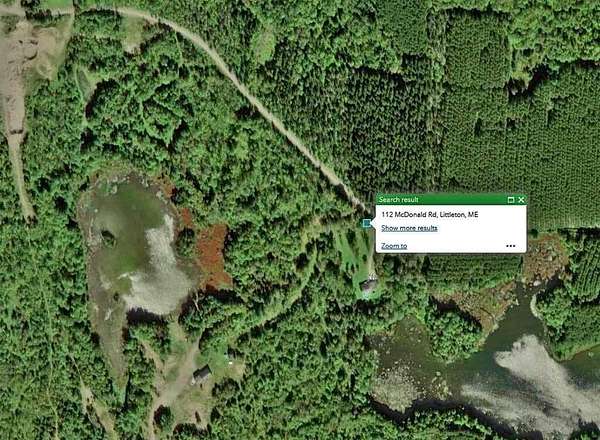The width and height of the screenshot is (600, 440).
Task: Click the Zoom to link
Action: pyautogui.click(x=394, y=246)
